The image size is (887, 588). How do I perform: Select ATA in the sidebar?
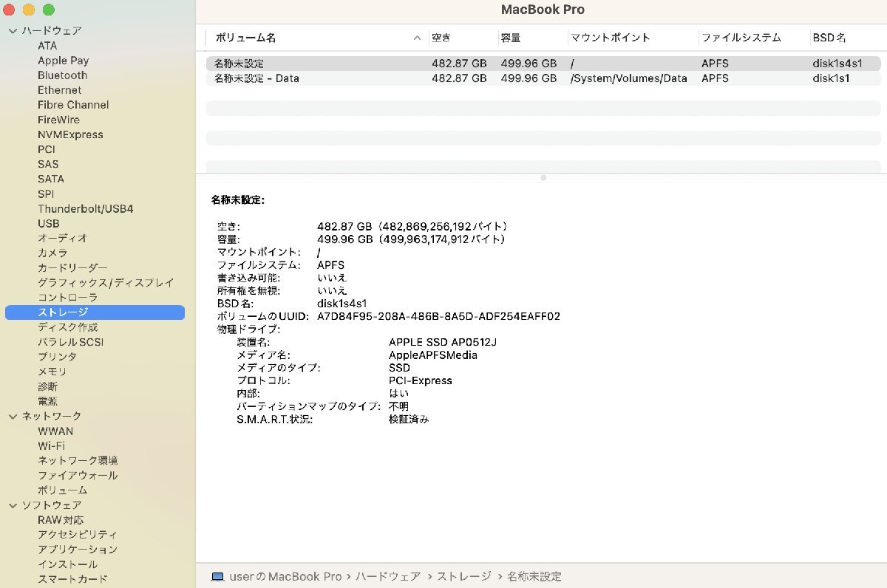47,46
